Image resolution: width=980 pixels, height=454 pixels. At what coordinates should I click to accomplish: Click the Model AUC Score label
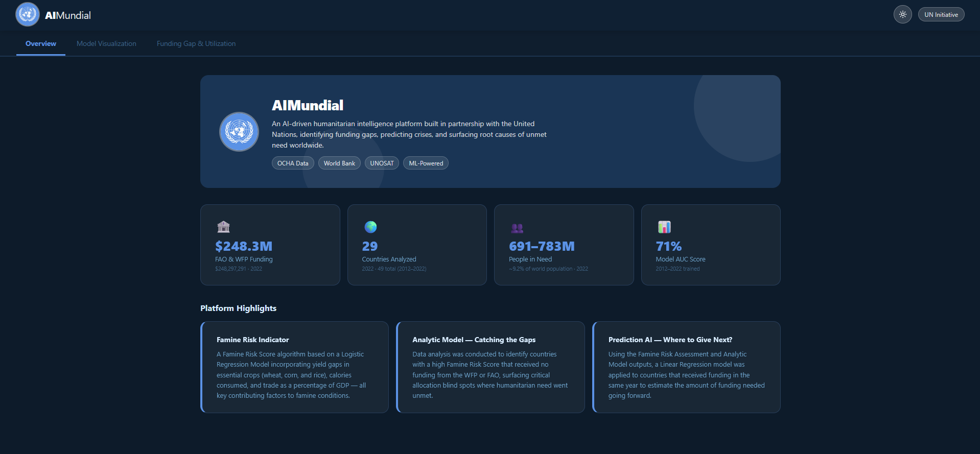tap(681, 259)
